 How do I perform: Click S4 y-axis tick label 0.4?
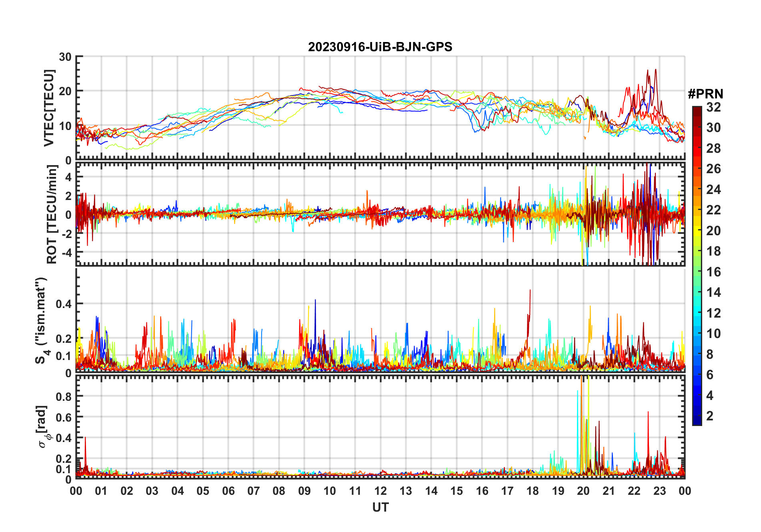click(64, 304)
